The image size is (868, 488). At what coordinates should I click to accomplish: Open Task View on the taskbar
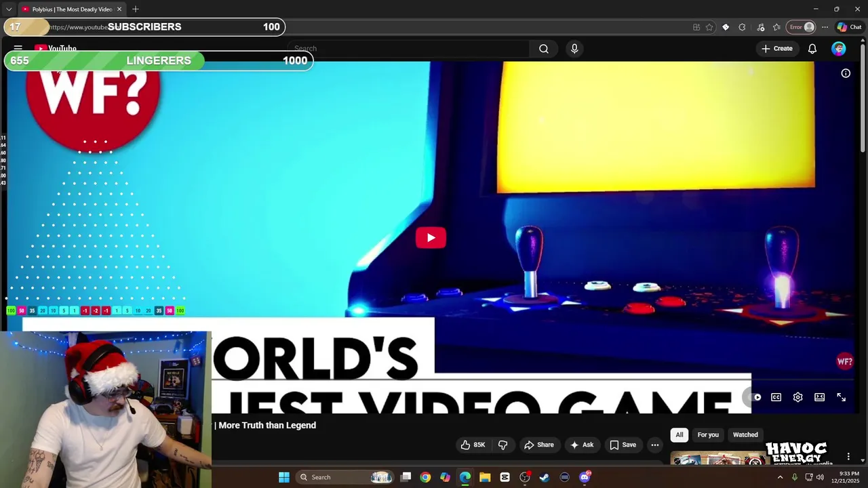[406, 477]
